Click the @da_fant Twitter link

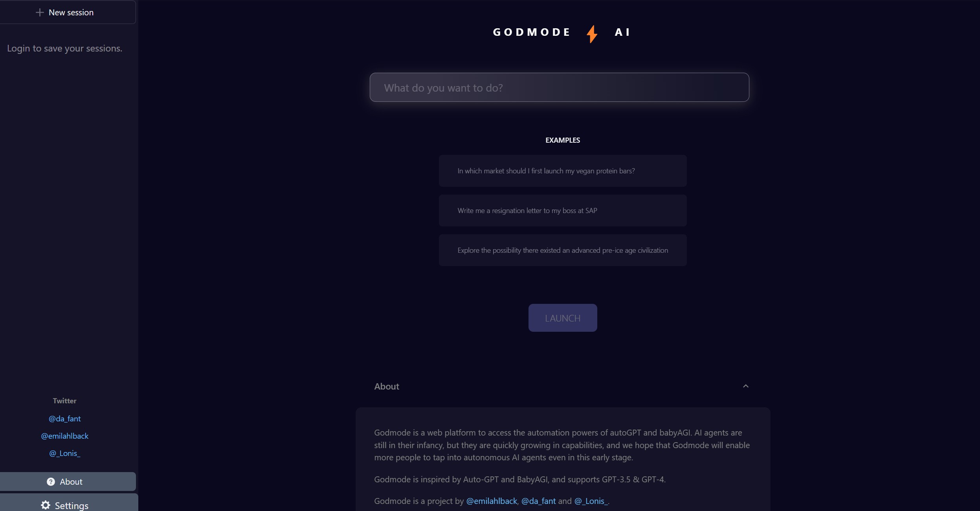64,418
